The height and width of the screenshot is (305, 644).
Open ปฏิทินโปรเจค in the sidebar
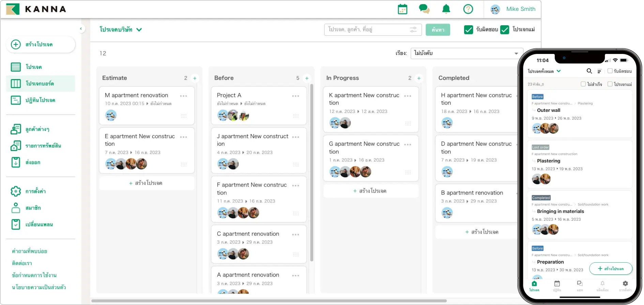(x=40, y=100)
